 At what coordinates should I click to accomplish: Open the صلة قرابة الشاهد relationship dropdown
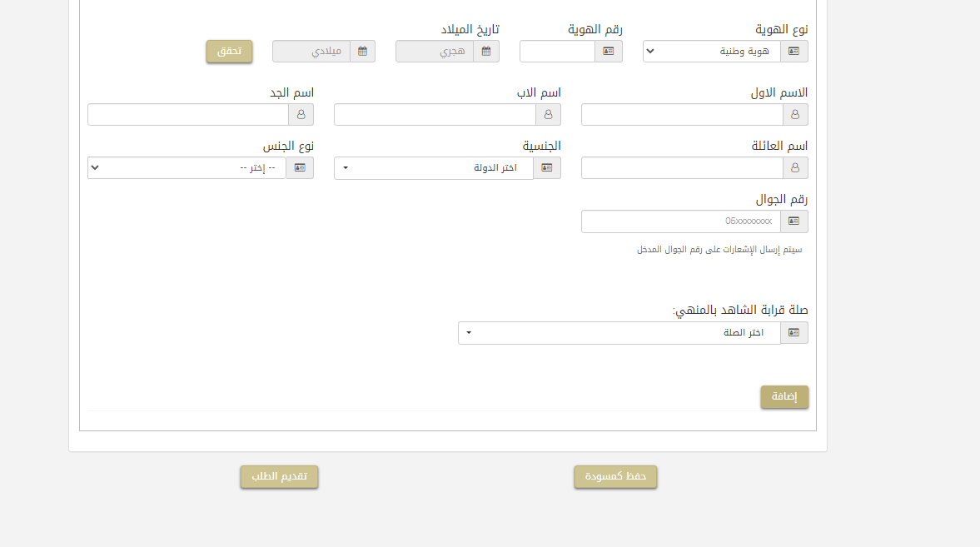click(619, 333)
